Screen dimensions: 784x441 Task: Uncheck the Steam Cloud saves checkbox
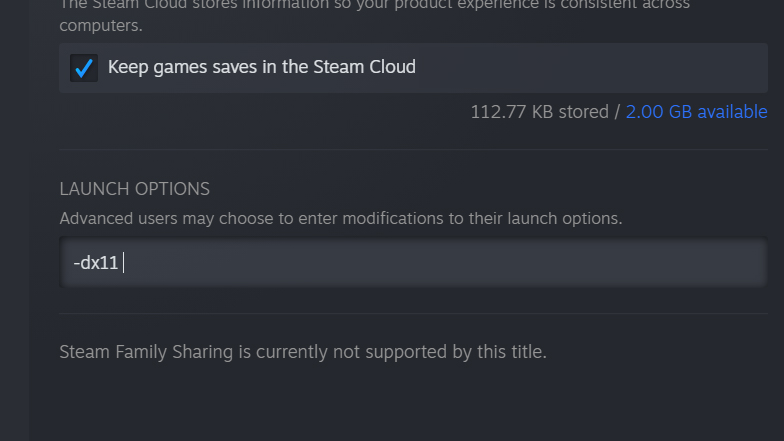pyautogui.click(x=84, y=68)
